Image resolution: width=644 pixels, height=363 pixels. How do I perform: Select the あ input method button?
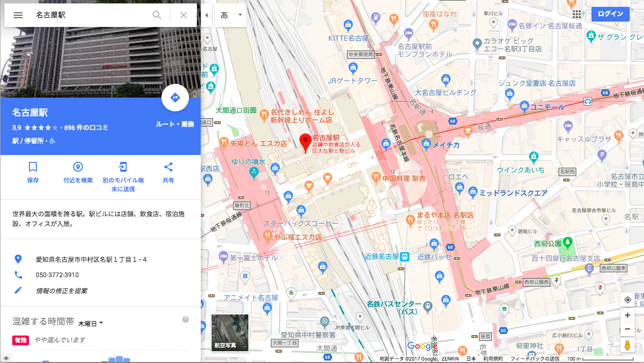(x=224, y=15)
